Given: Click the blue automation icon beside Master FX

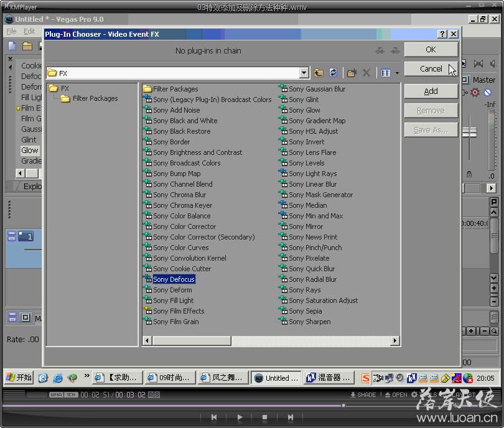Looking at the screenshot, I should click(487, 93).
